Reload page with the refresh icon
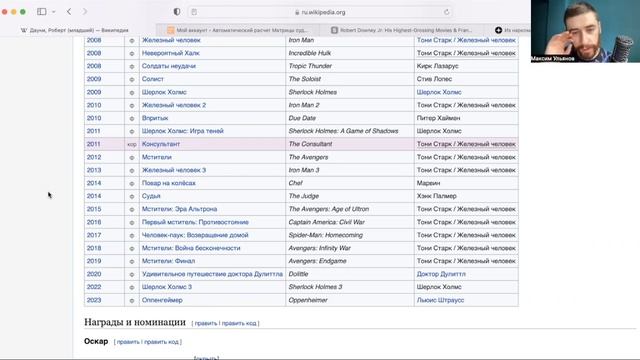This screenshot has height=360, width=640. 446,12
